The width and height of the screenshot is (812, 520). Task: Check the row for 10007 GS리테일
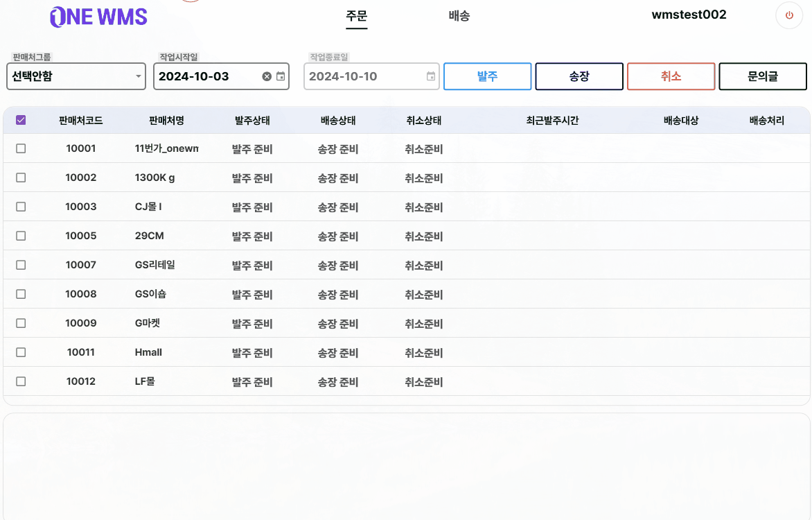click(x=21, y=265)
